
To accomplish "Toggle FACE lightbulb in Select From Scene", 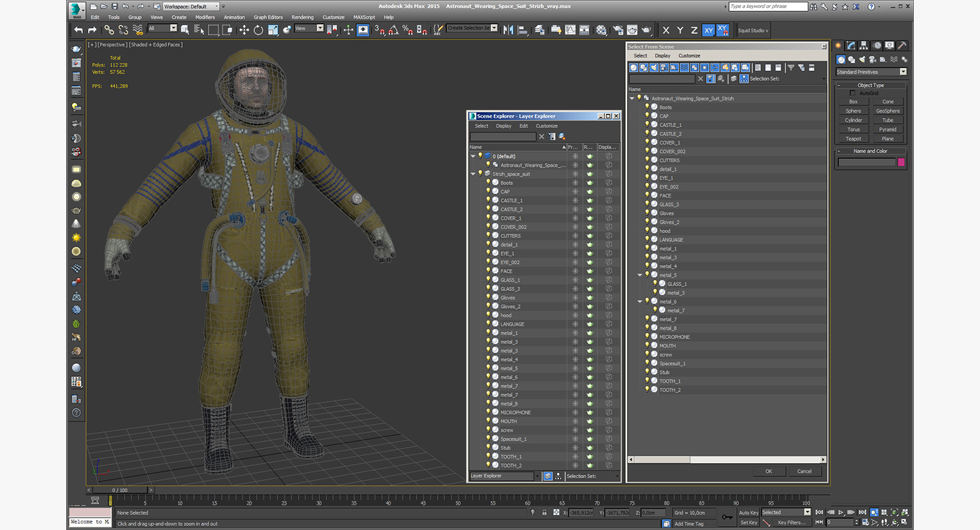I will point(647,195).
